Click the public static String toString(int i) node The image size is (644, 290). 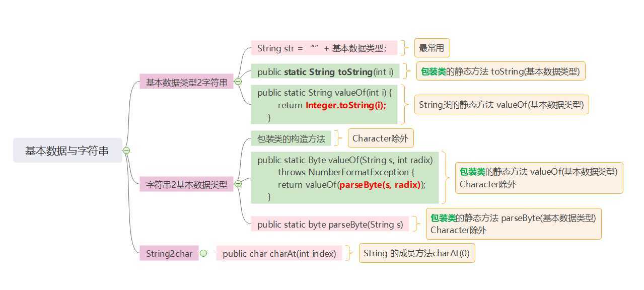(325, 71)
